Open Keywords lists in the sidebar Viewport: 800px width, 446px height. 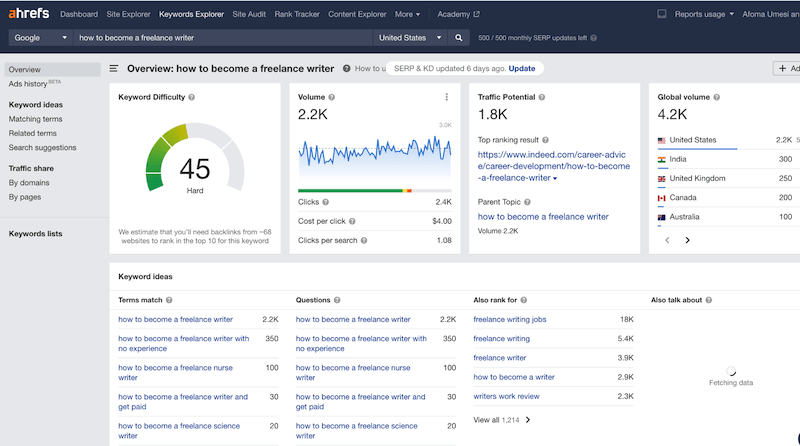35,234
